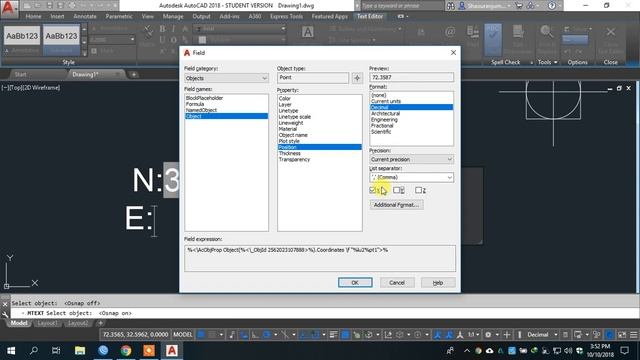640x360 pixels.
Task: Click the customization menu icon in status bar
Action: coord(633,335)
